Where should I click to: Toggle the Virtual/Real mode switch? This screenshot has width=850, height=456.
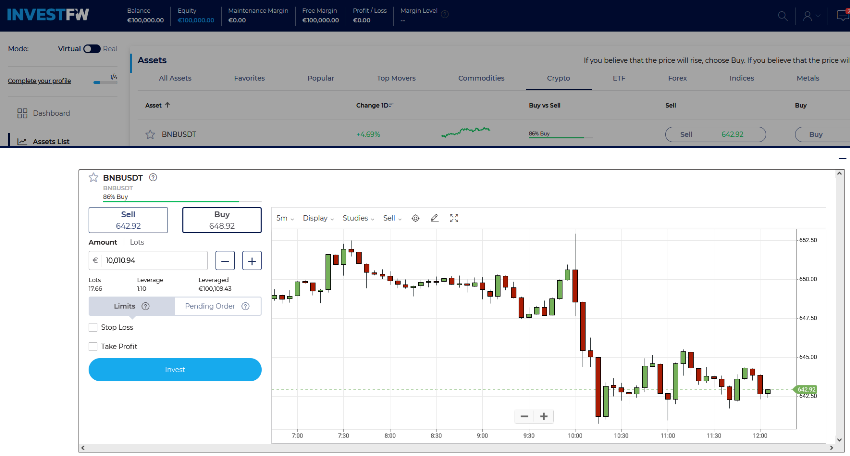pos(91,48)
